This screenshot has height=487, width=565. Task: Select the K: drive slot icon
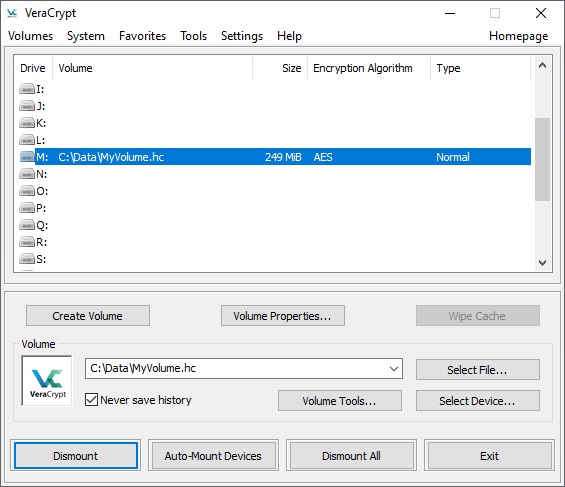coord(27,123)
